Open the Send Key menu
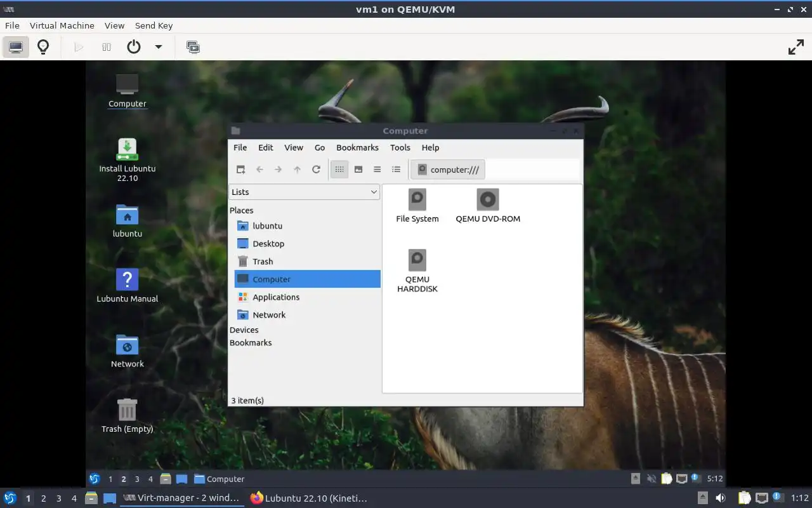 click(x=154, y=25)
